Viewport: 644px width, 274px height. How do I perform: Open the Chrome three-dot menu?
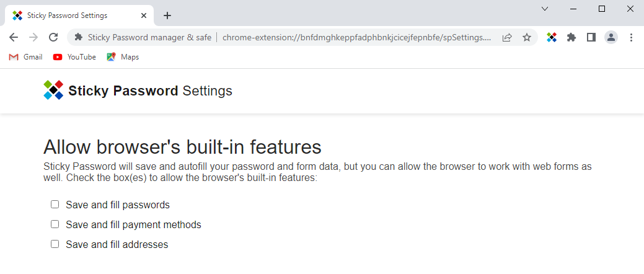(631, 37)
